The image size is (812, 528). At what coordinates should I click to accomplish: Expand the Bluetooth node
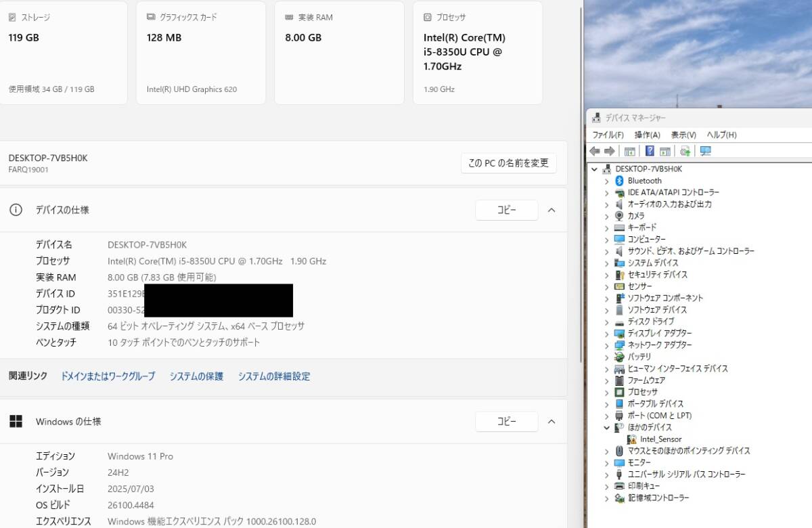coord(607,181)
